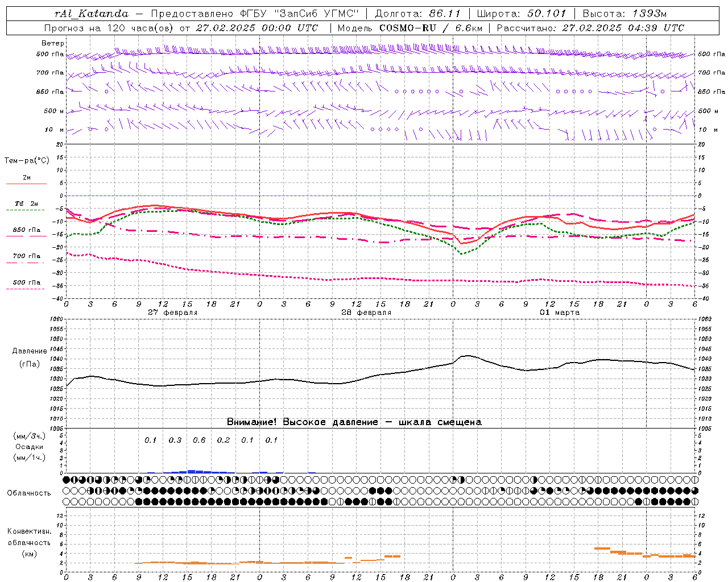Screen dimensions: 728x582
Task: Click the Давление pressure label
Action: [x=30, y=351]
